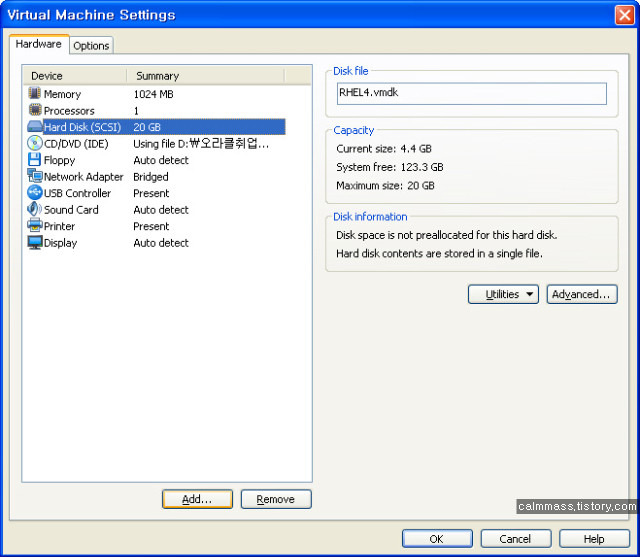Click the Bridged network summary

[151, 177]
